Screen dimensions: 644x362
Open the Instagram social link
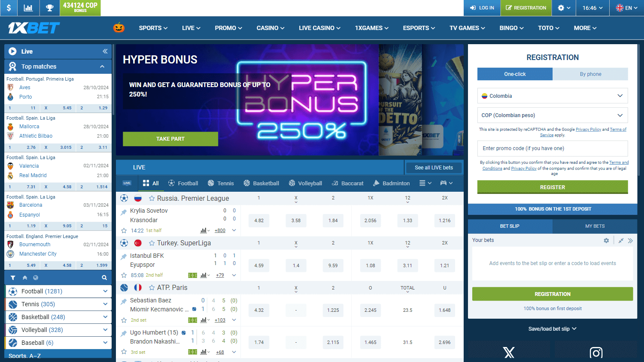tap(596, 352)
